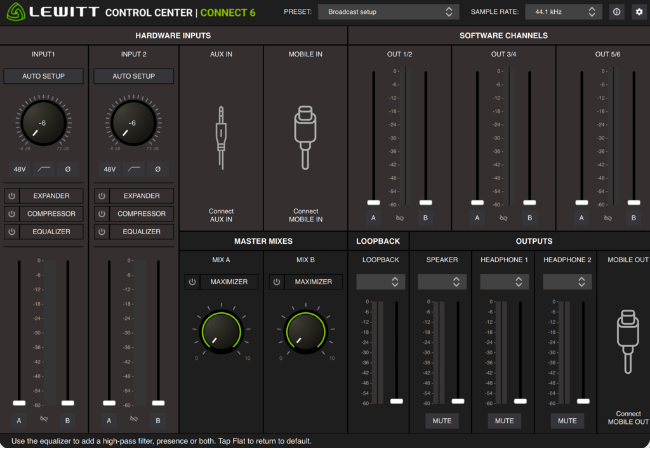Toggle Input 1 low-cut filter icon
The height and width of the screenshot is (449, 650).
(44, 169)
